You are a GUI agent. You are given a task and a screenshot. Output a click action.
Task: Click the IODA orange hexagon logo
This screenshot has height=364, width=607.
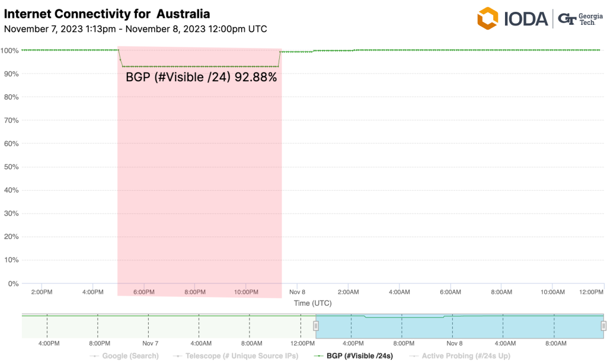pos(488,18)
